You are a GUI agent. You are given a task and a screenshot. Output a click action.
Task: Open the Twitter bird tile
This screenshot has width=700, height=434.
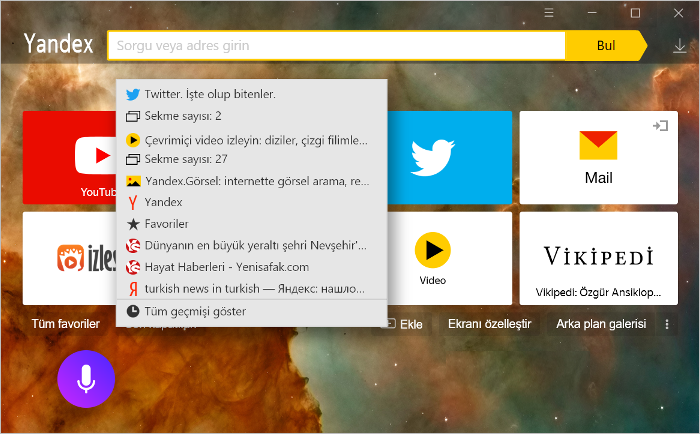click(x=450, y=157)
